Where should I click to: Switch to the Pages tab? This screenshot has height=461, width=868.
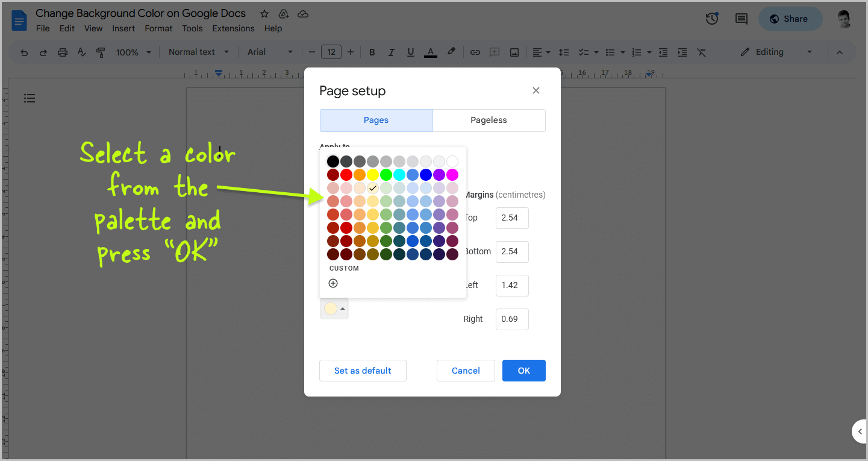coord(376,121)
